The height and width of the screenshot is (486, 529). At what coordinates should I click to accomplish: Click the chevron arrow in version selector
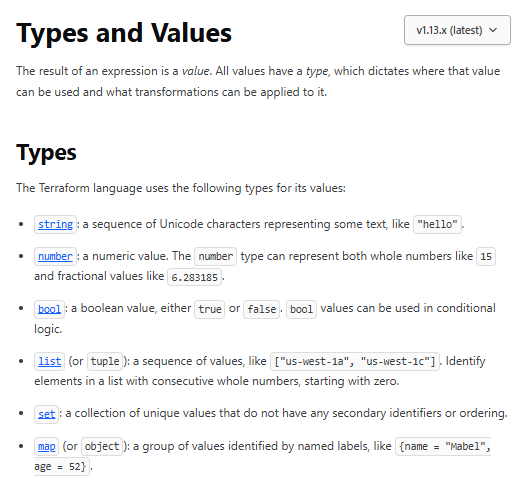493,30
